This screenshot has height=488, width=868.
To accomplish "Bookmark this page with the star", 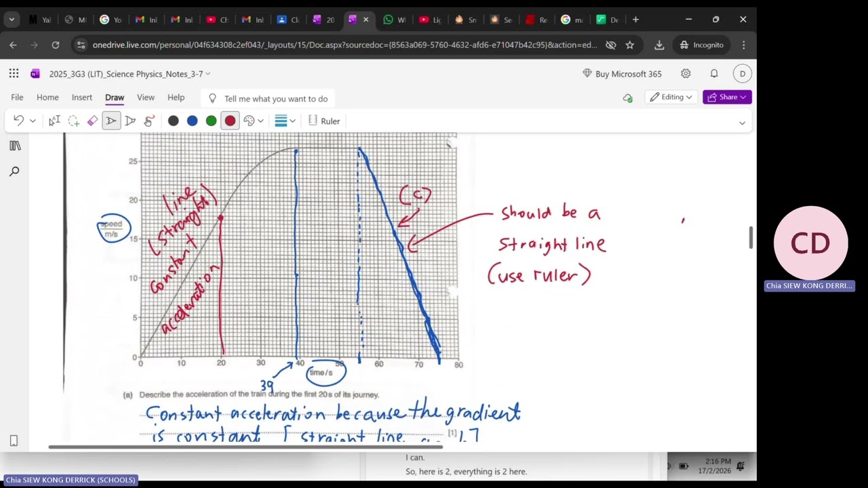I will (629, 45).
